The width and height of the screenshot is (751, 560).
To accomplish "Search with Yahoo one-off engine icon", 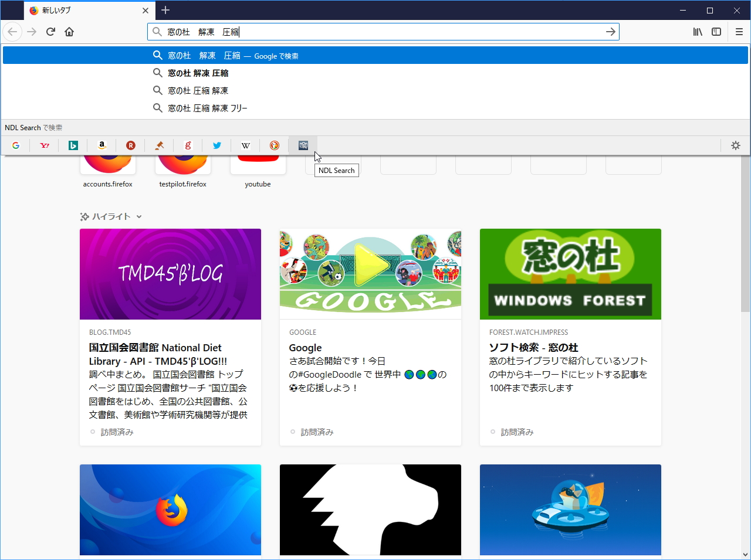I will coord(45,145).
